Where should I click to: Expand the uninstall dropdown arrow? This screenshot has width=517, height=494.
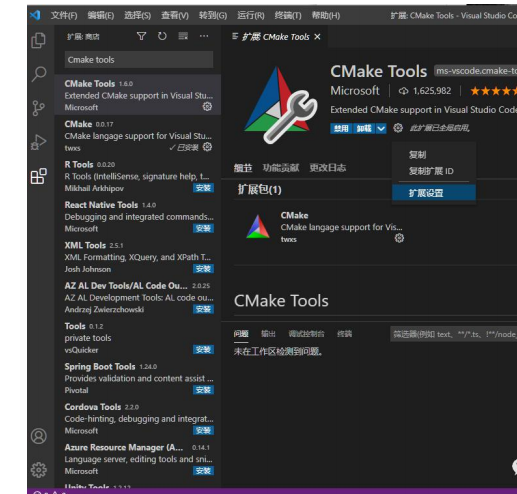pos(381,128)
